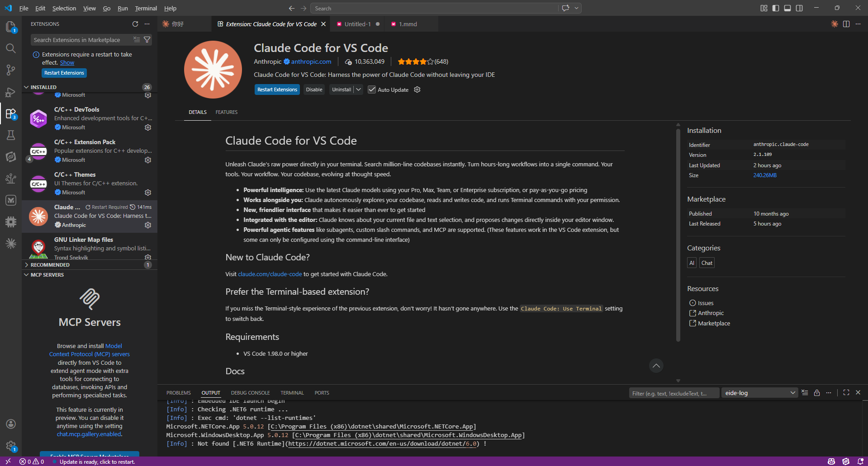Open the anthropic.com publisher link

tap(311, 61)
